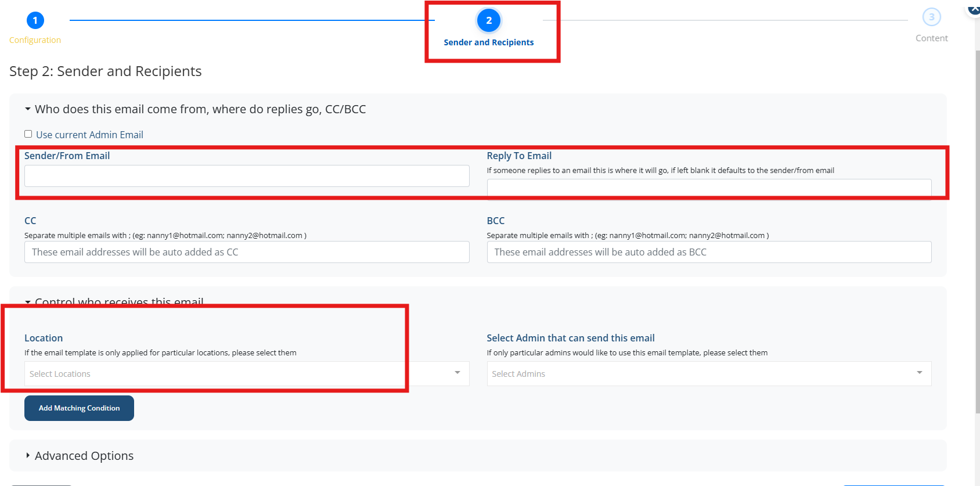Image resolution: width=980 pixels, height=486 pixels.
Task: Click the vertical scrollbar of the dialog
Action: click(x=977, y=232)
